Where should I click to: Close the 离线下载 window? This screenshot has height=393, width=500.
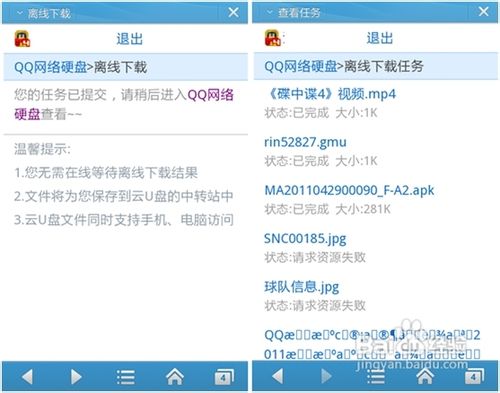(234, 12)
